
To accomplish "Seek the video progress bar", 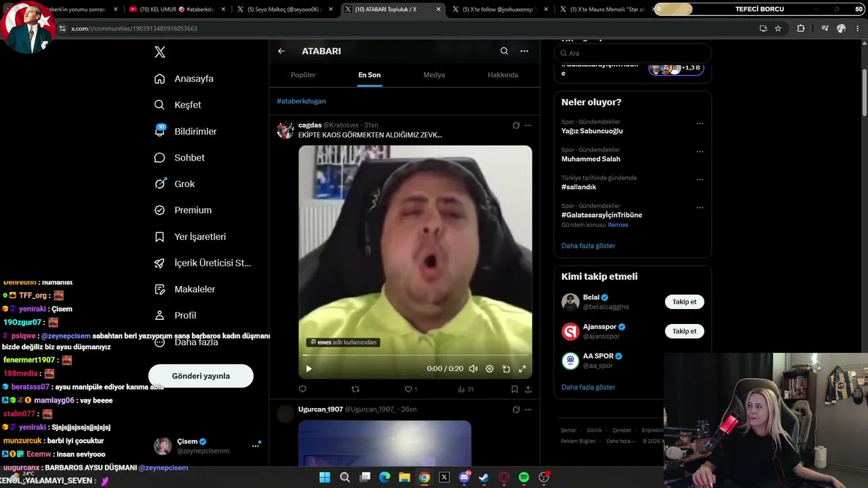I will (x=415, y=354).
